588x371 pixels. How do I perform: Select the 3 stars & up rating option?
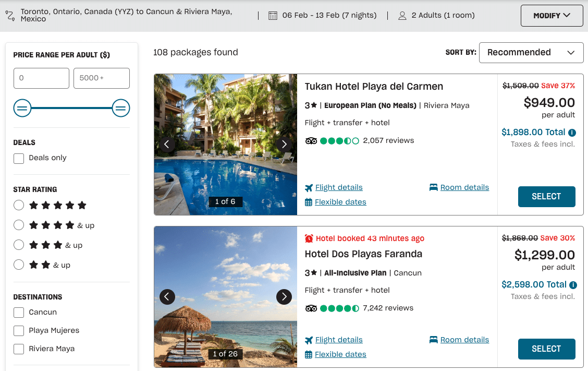click(19, 245)
